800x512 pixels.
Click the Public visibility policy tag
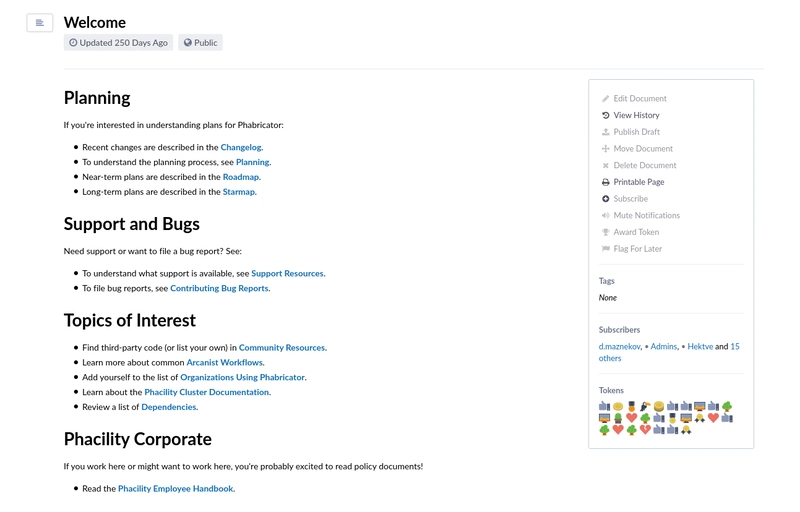[x=201, y=43]
